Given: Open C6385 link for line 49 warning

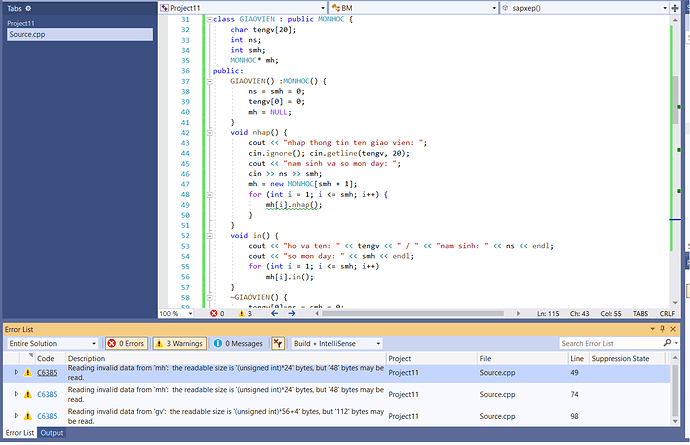Looking at the screenshot, I should click(x=47, y=372).
